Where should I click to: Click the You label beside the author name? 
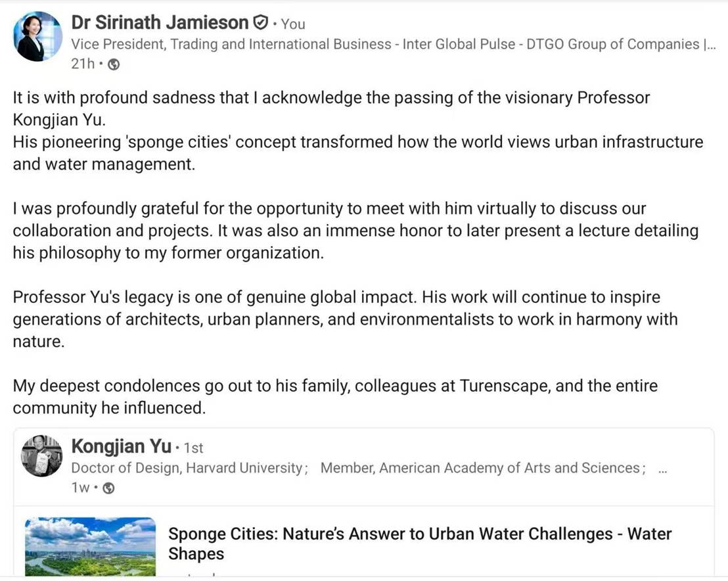click(293, 24)
